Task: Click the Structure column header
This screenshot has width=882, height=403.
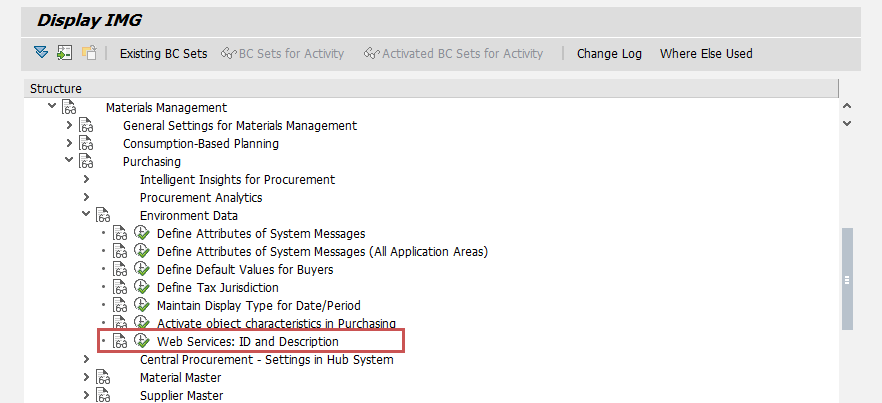Action: [x=431, y=88]
